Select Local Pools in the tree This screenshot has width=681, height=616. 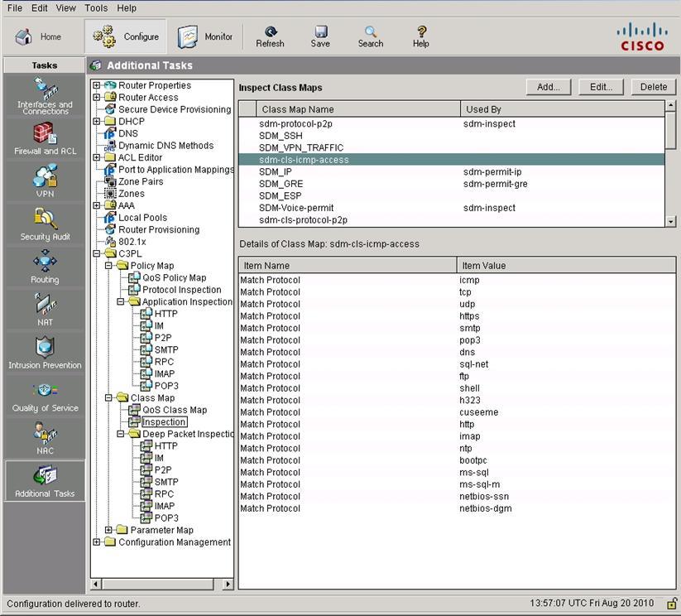pyautogui.click(x=142, y=218)
